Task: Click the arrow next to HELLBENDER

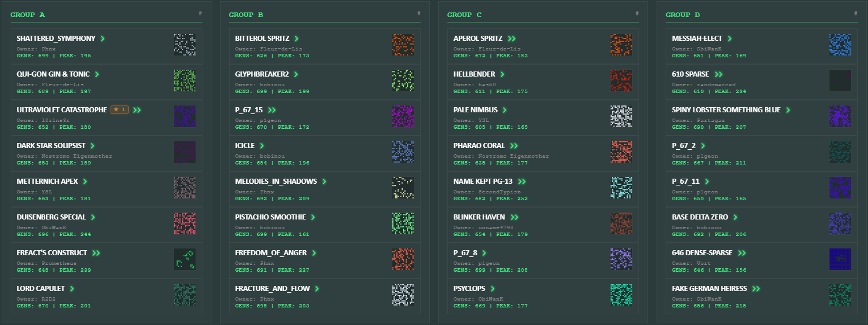Action: tap(502, 74)
